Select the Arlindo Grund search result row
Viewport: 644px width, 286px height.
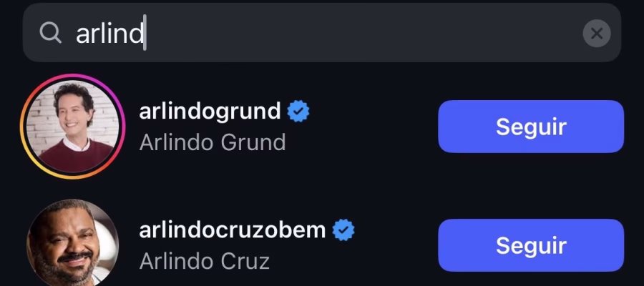[x=321, y=127]
